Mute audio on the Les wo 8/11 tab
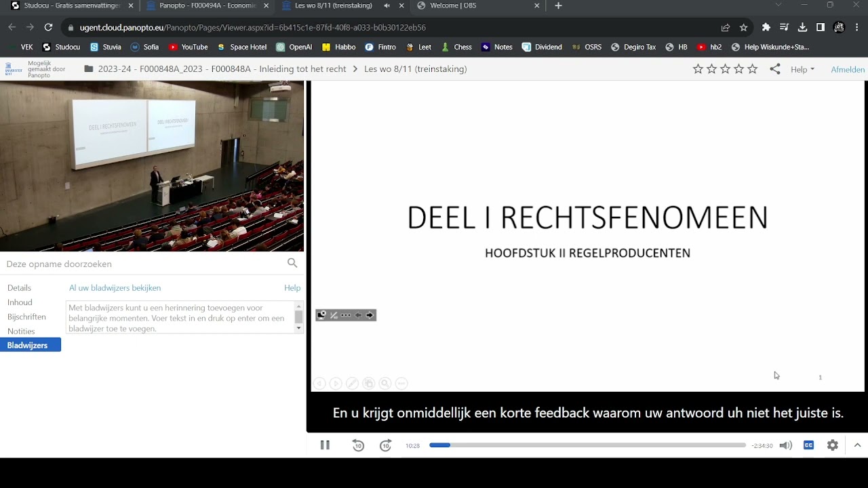This screenshot has height=488, width=868. coord(387,5)
